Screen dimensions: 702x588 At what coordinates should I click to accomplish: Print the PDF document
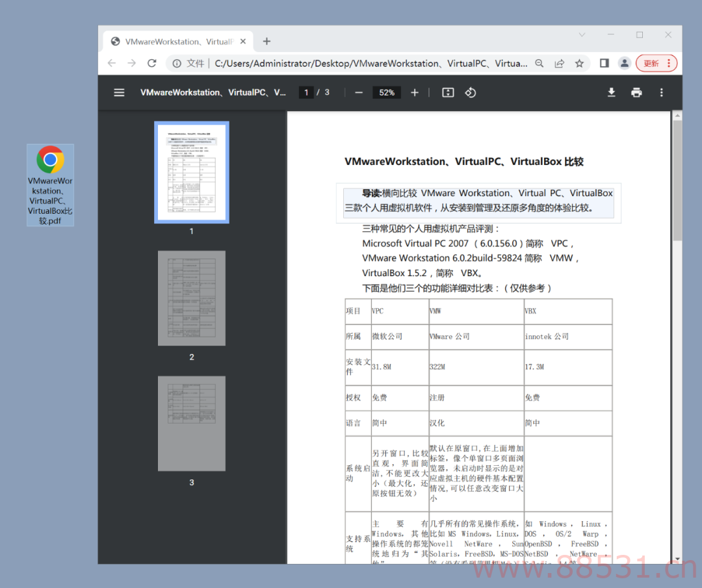tap(636, 93)
